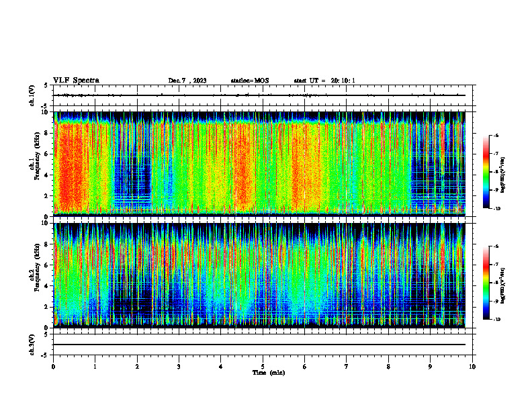Click the -10 label on ch.1 color scale

click(x=496, y=209)
